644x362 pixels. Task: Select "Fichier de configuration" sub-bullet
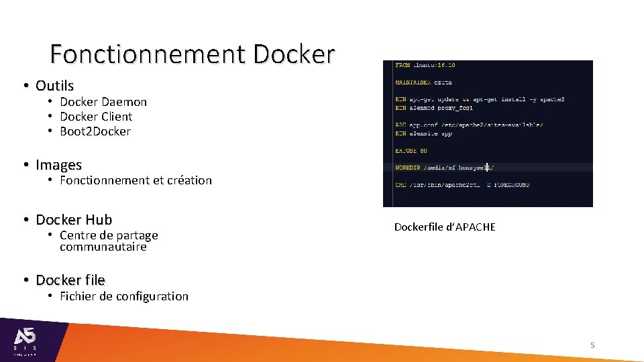tap(124, 296)
